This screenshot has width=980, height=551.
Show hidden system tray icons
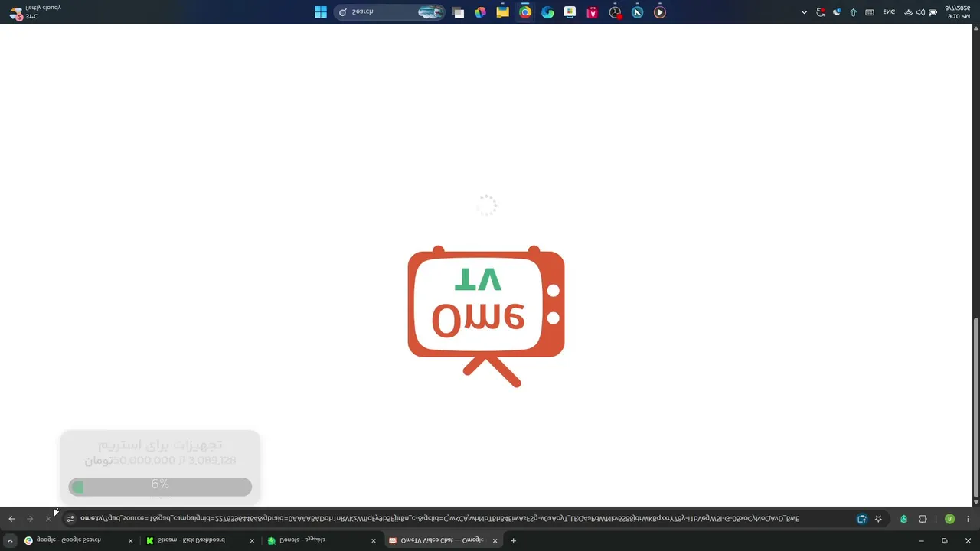[804, 12]
